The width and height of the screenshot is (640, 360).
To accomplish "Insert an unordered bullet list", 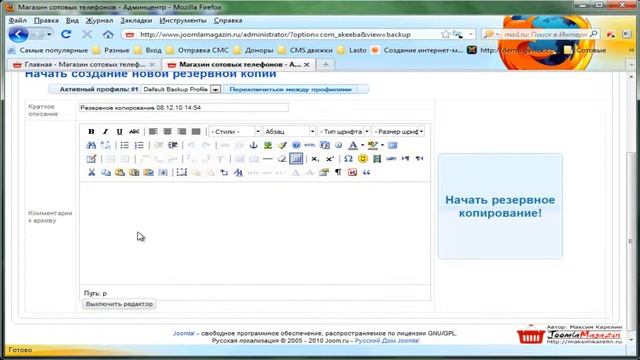I will (124, 145).
